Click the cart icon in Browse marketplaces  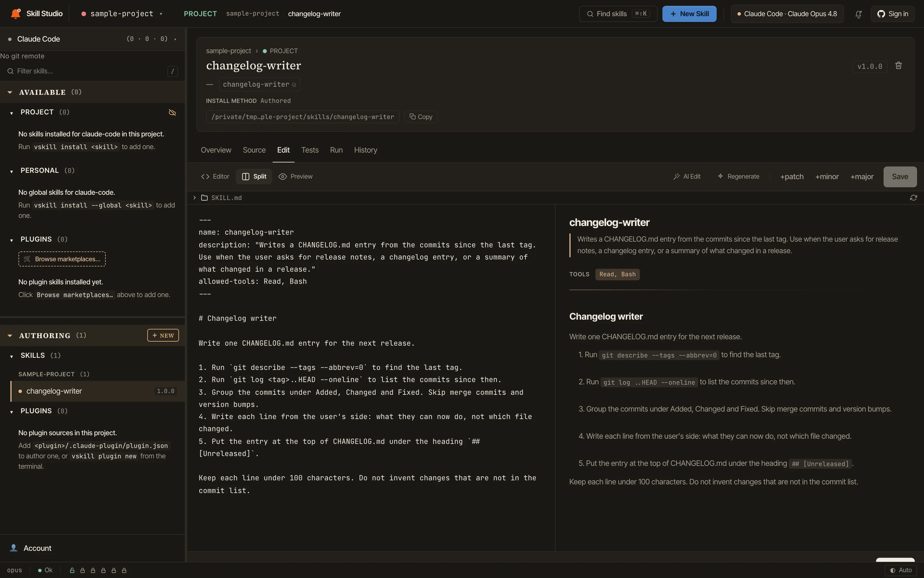click(x=27, y=259)
